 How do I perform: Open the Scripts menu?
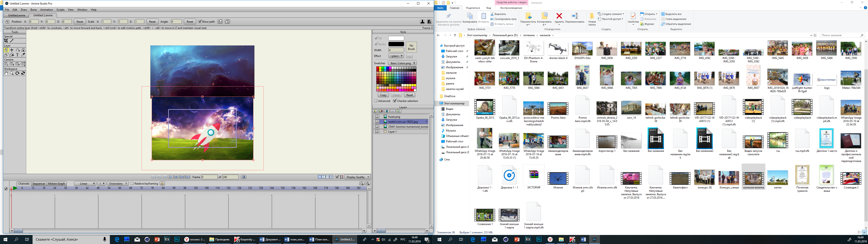[x=60, y=10]
